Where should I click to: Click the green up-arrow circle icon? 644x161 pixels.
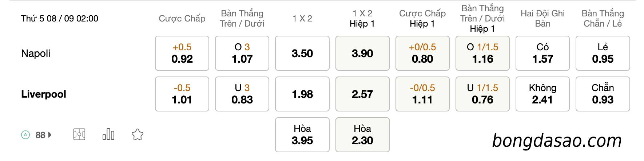[25, 135]
